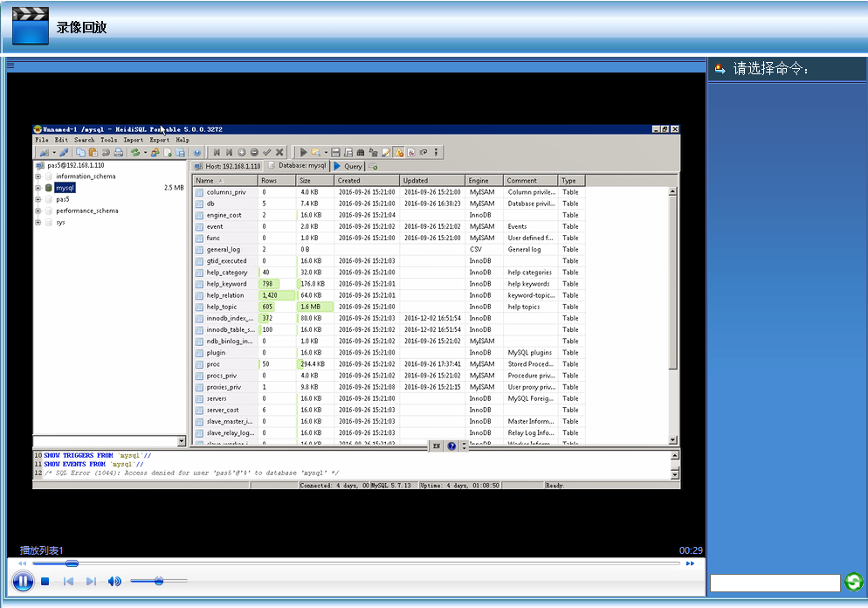Click the Undo toolbar icon

(x=105, y=152)
